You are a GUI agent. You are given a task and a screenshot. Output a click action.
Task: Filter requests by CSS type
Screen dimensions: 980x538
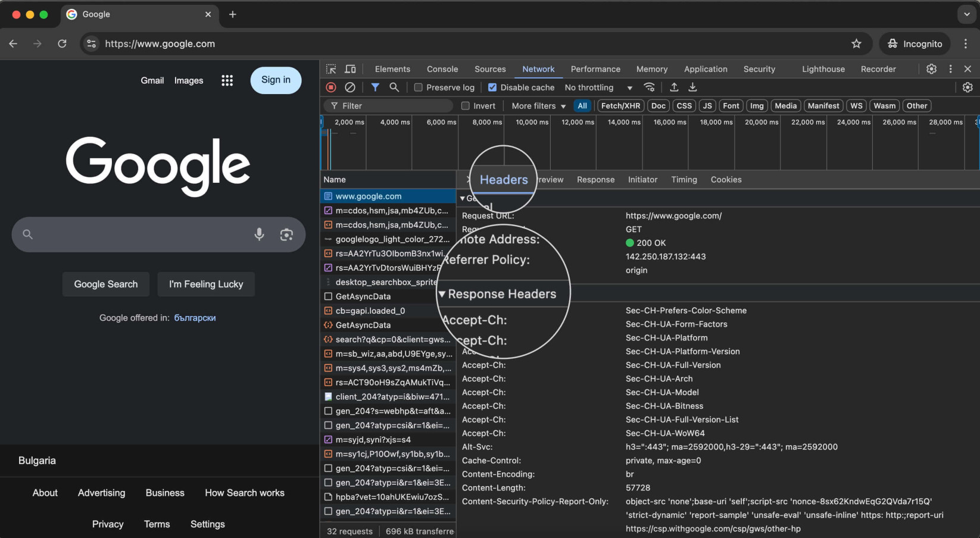tap(685, 106)
